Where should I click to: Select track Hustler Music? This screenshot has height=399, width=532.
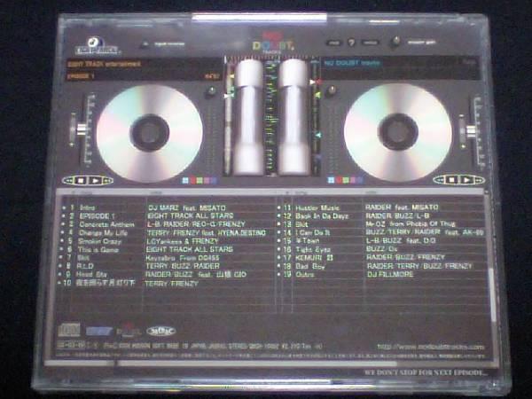(x=317, y=207)
